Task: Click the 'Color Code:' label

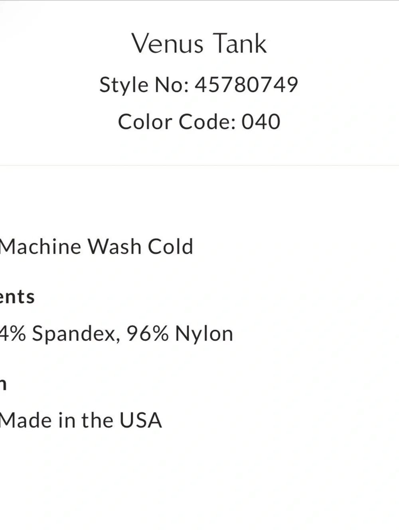Action: [177, 122]
